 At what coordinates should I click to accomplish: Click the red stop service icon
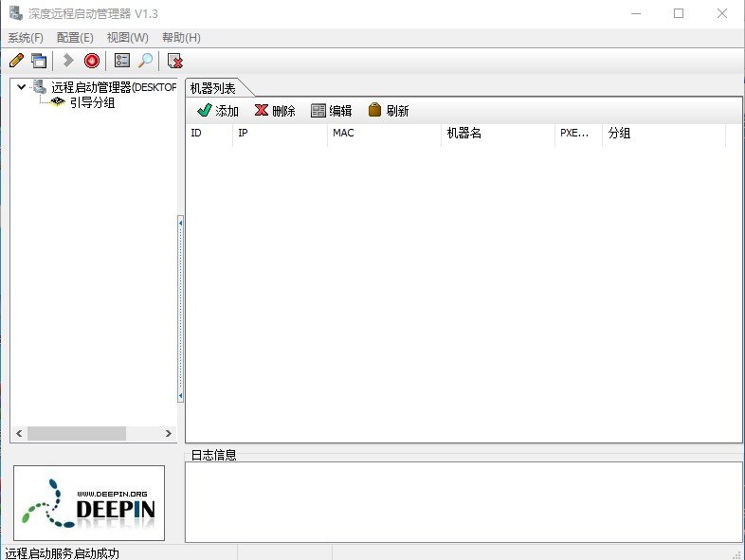(x=92, y=61)
